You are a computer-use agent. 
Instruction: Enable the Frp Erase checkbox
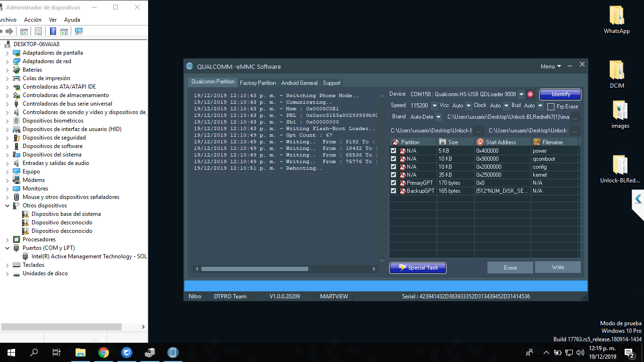(x=551, y=107)
